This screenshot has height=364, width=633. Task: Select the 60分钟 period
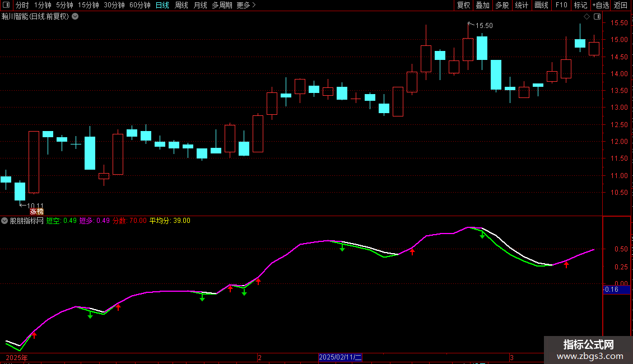[140, 5]
